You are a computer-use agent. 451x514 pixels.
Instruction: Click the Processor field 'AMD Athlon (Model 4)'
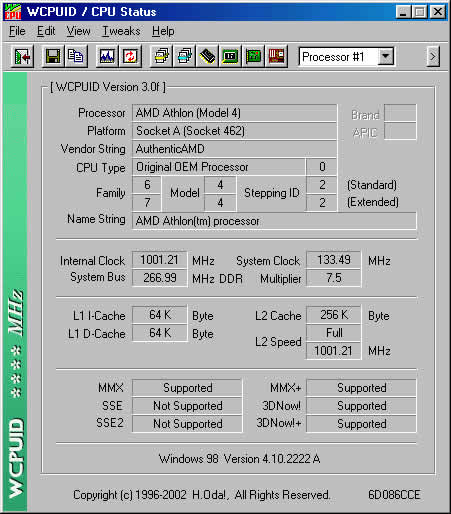tap(234, 113)
